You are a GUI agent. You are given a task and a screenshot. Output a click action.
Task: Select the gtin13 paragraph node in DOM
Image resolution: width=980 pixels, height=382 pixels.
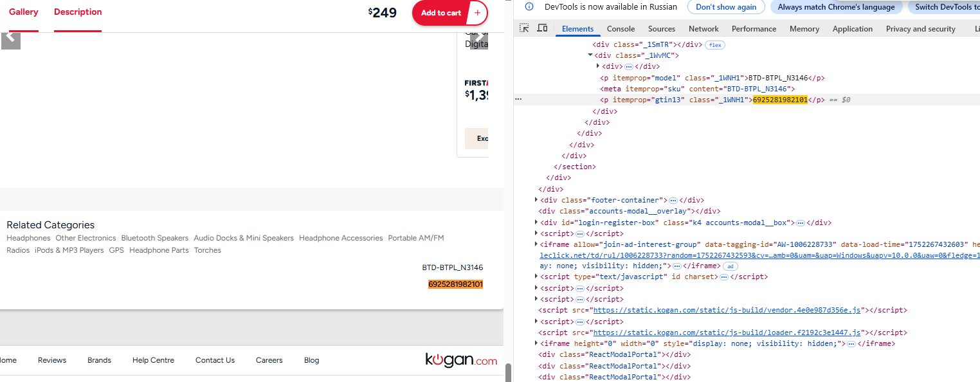[712, 100]
